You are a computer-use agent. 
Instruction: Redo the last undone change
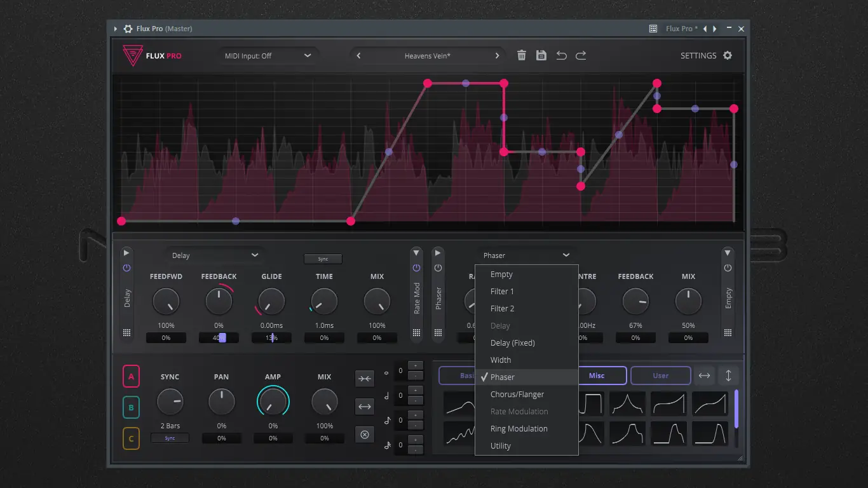pos(581,55)
